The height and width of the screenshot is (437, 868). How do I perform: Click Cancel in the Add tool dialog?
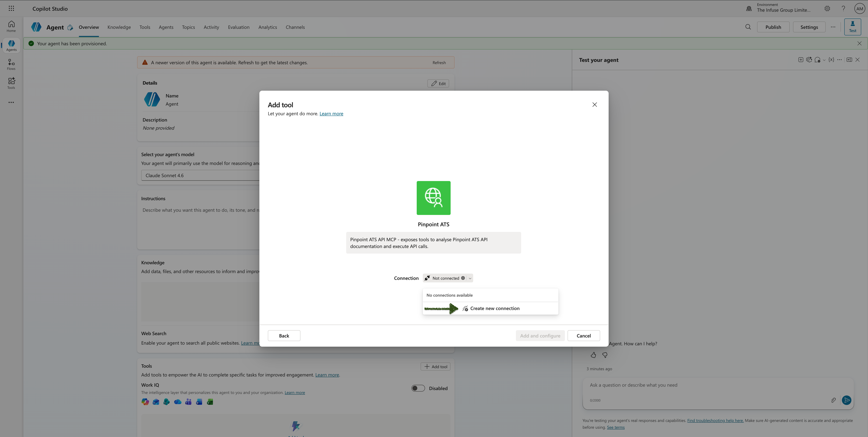tap(584, 336)
